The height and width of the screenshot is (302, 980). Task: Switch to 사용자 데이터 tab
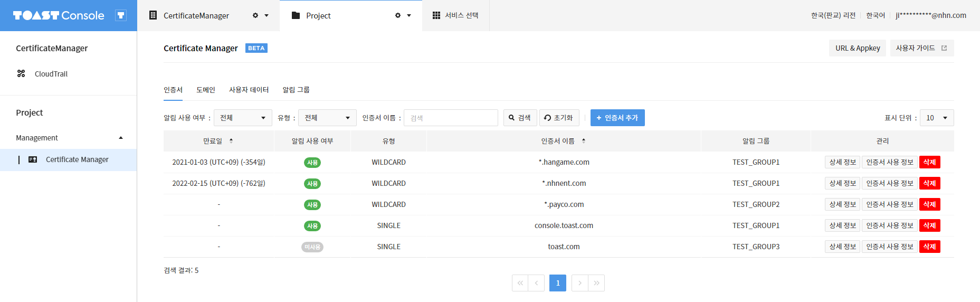pyautogui.click(x=249, y=90)
